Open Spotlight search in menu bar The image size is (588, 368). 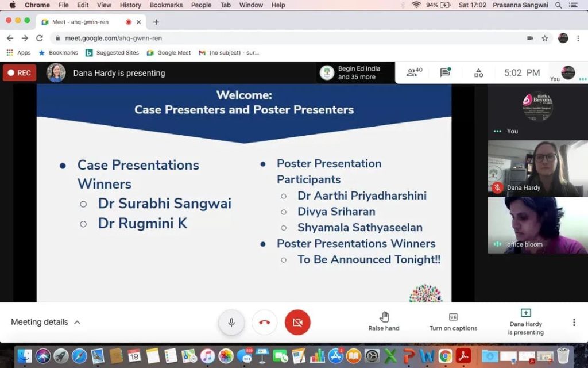(x=559, y=5)
